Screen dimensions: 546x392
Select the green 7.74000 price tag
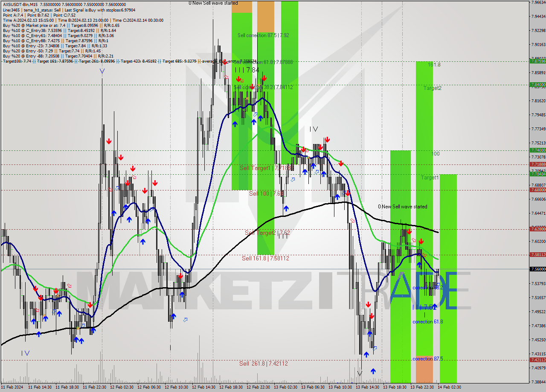pyautogui.click(x=537, y=150)
